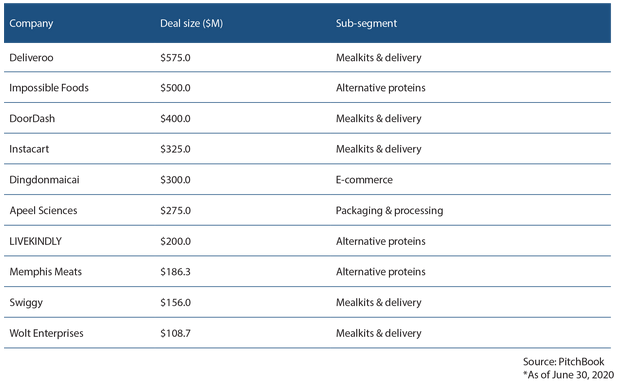This screenshot has height=390, width=630.
Task: Click the Sub-segment column header
Action: 366,23
